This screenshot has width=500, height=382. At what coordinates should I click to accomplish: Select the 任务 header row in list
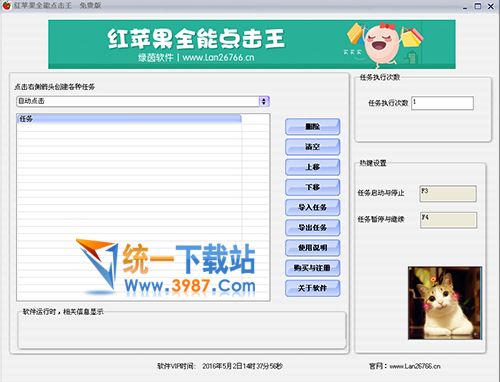click(x=129, y=119)
